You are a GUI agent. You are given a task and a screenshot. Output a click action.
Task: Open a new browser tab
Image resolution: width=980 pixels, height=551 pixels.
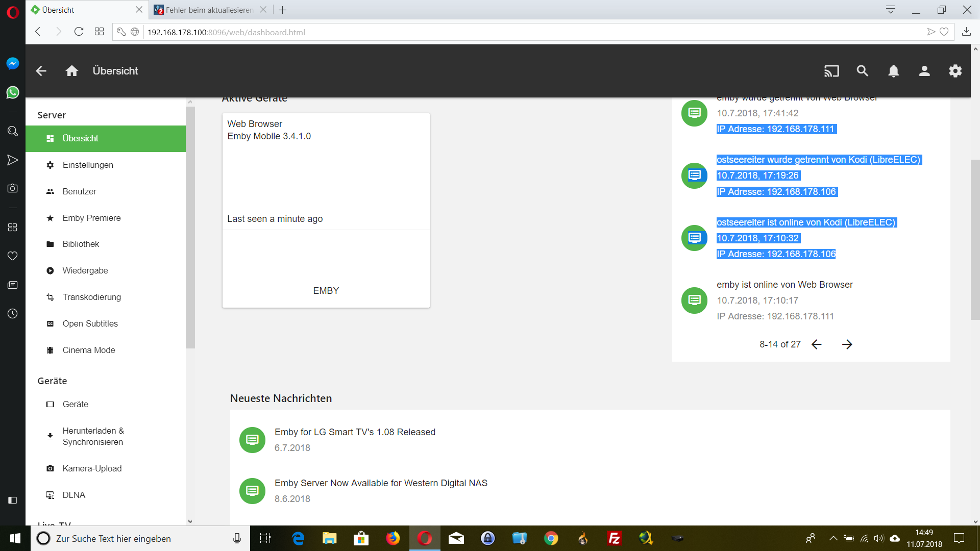[283, 10]
